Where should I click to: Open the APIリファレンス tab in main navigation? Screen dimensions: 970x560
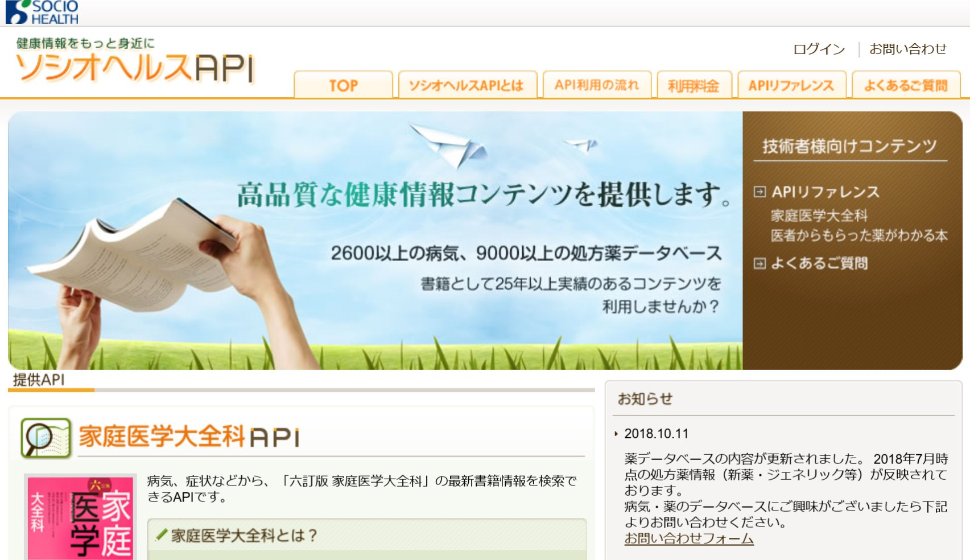pyautogui.click(x=791, y=84)
